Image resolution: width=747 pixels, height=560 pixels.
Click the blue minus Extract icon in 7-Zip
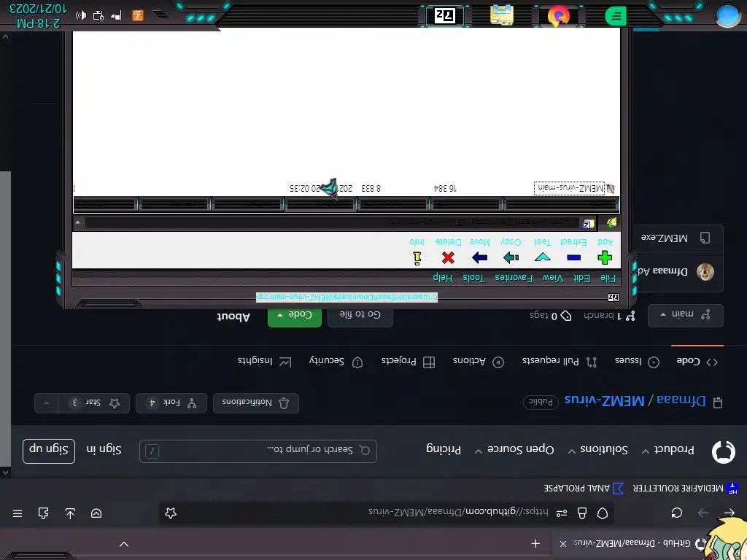573,258
